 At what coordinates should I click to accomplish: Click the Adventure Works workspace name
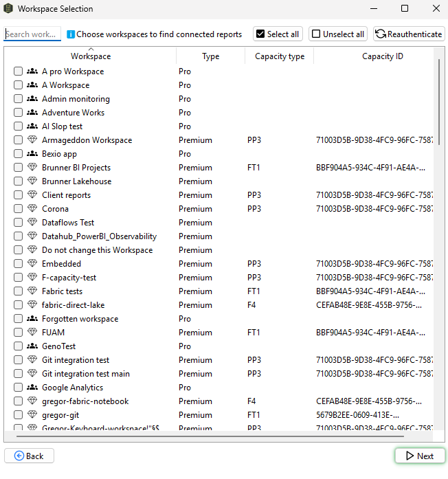(x=74, y=113)
